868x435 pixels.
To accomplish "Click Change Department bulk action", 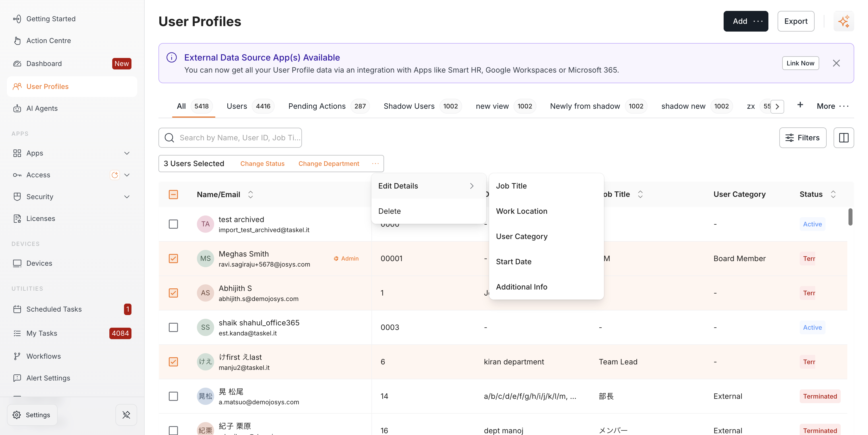I will (x=329, y=164).
